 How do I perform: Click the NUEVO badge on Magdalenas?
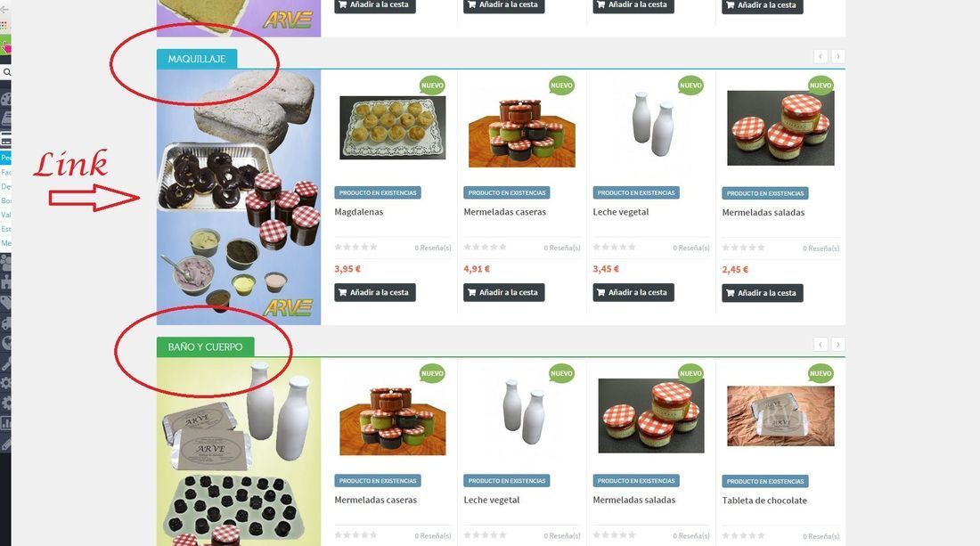click(432, 86)
